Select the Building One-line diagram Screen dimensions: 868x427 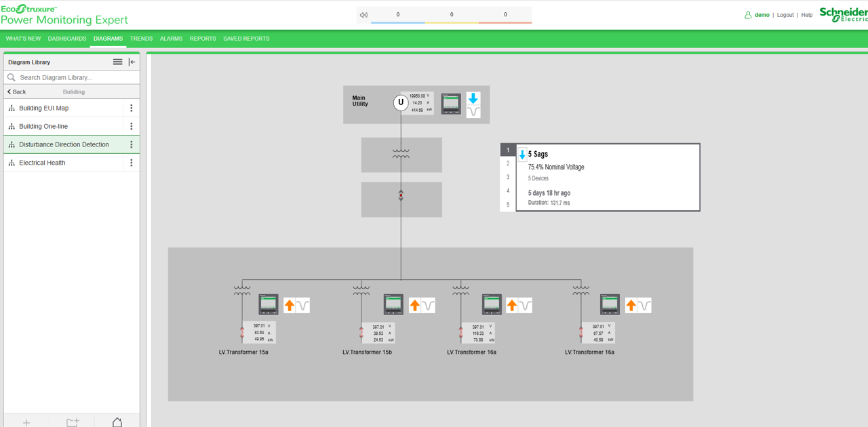coord(43,126)
